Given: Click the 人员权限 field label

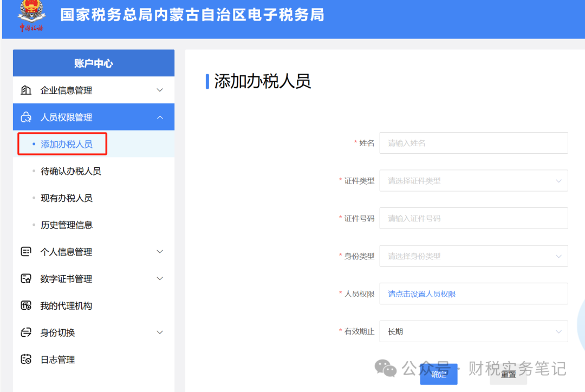Looking at the screenshot, I should coord(359,294).
